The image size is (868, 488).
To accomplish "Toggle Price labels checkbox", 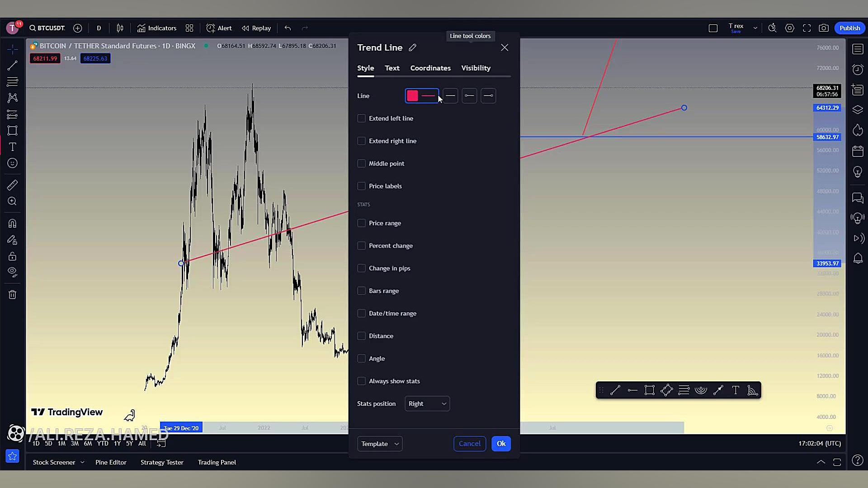I will pos(361,186).
